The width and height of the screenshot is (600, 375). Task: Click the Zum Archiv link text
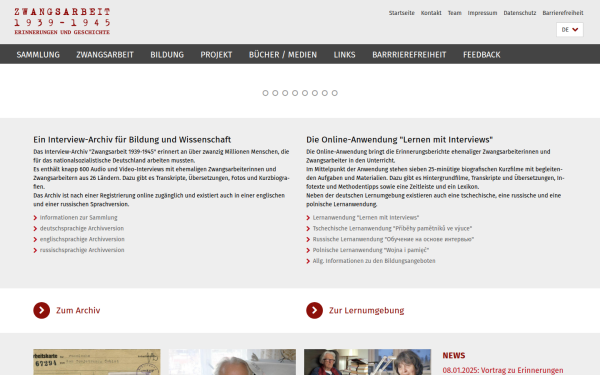pyautogui.click(x=78, y=310)
